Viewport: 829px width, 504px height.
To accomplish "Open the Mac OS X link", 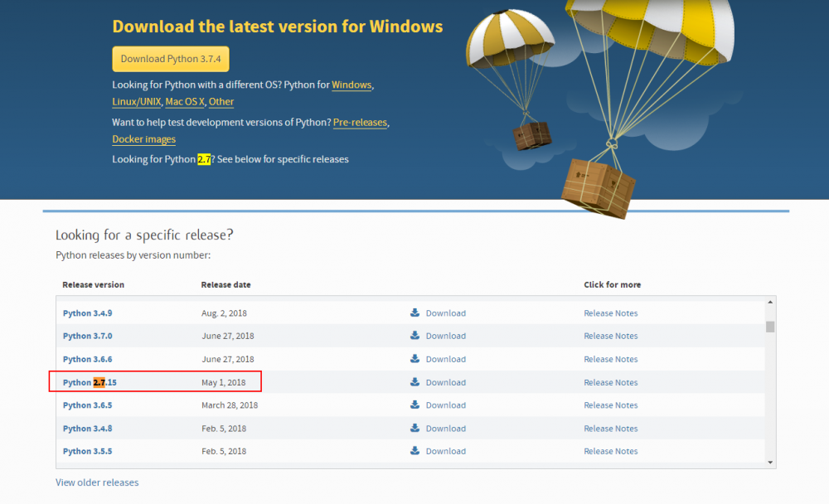I will (185, 101).
